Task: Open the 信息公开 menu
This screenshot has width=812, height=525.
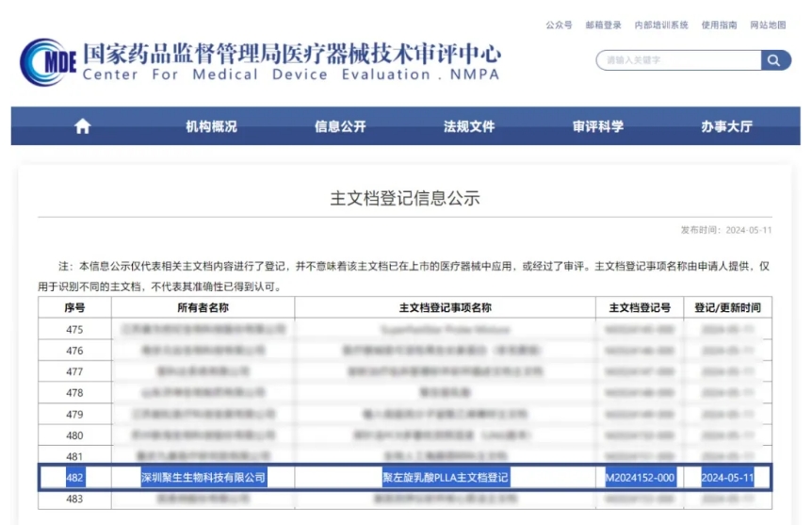Action: point(340,126)
